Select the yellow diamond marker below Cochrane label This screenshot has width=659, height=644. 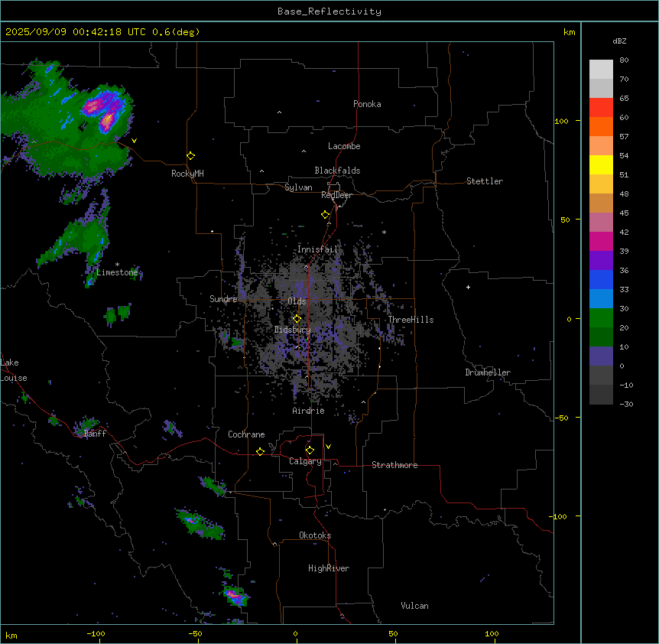click(260, 451)
